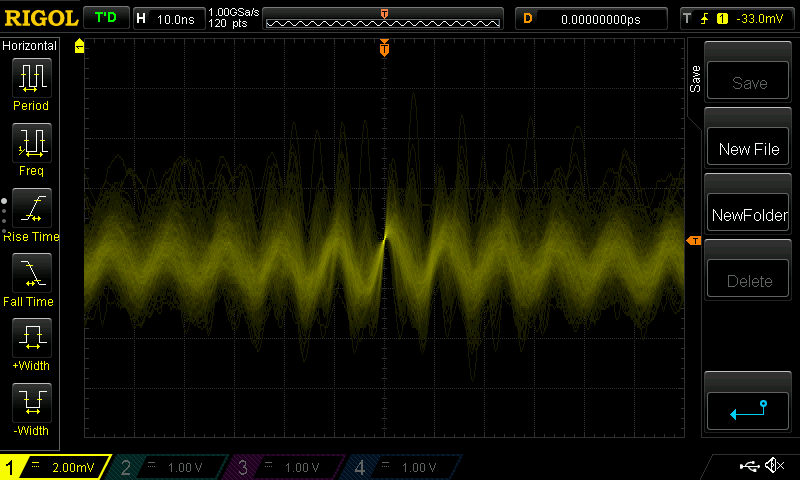The image size is (800, 480).
Task: Click the trigger level marker on right edge
Action: [x=692, y=241]
